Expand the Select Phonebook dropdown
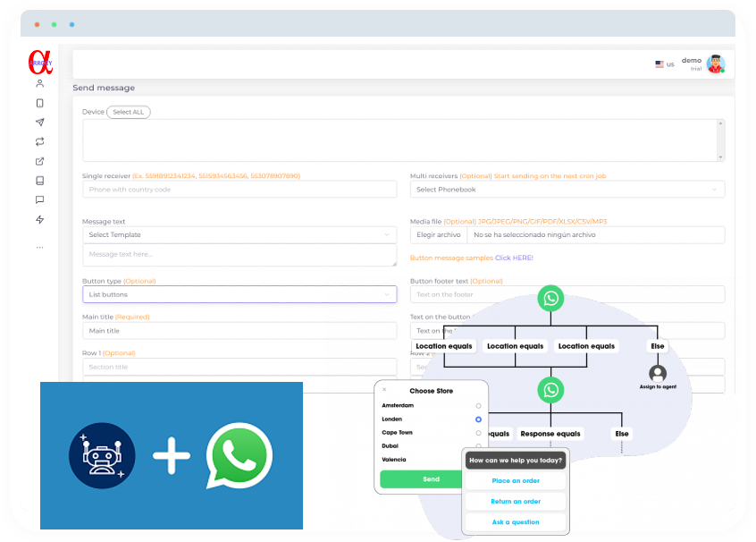The width and height of the screenshot is (756, 542). click(x=567, y=190)
